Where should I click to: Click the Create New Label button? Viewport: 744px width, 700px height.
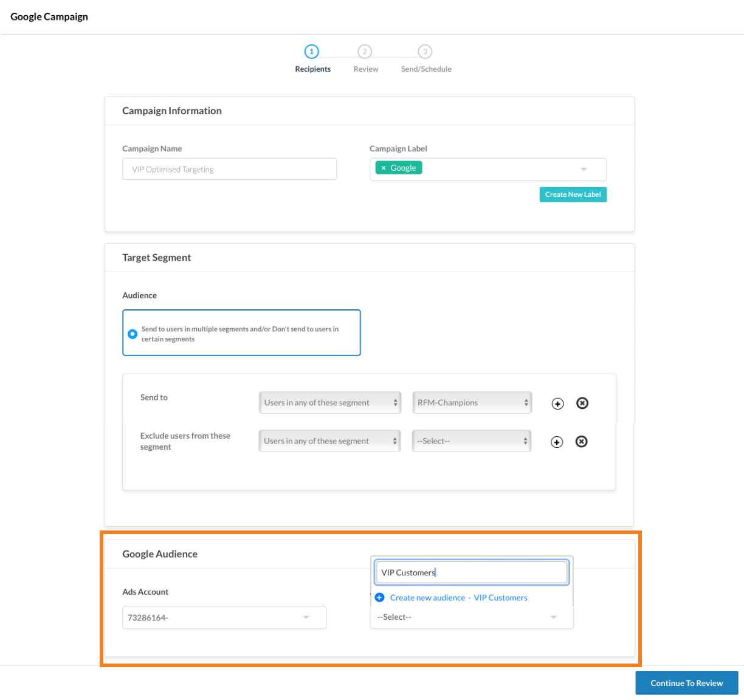pos(573,194)
